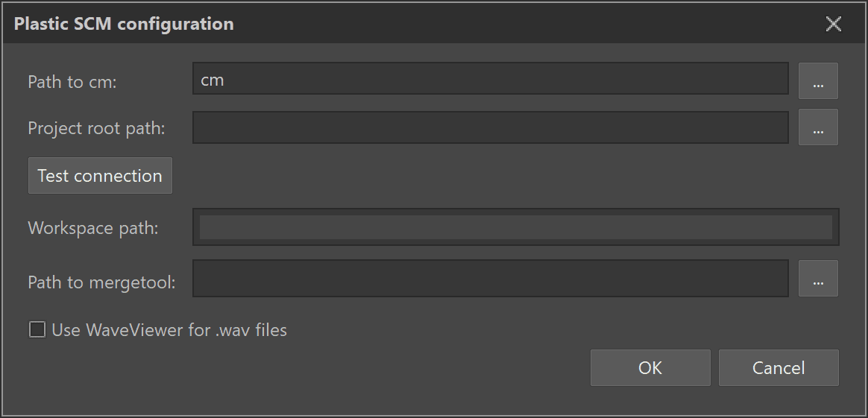
Task: Close the Plastic SCM configuration dialog
Action: (833, 24)
